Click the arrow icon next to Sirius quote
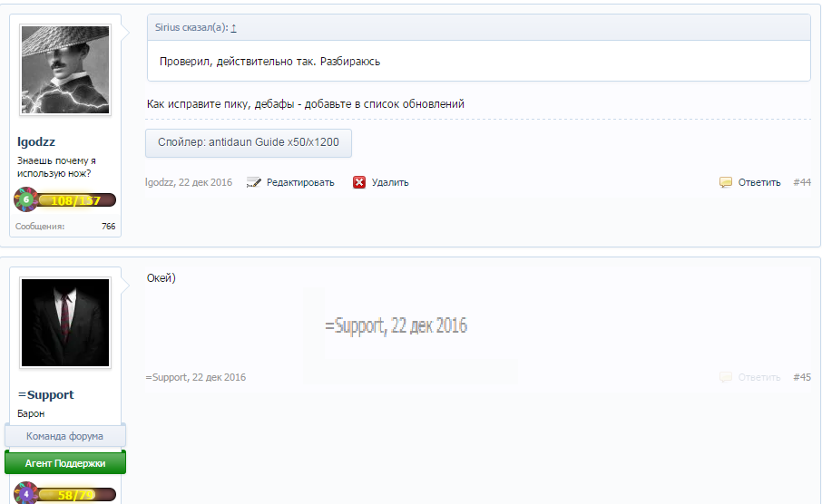The width and height of the screenshot is (822, 504). pos(233,27)
